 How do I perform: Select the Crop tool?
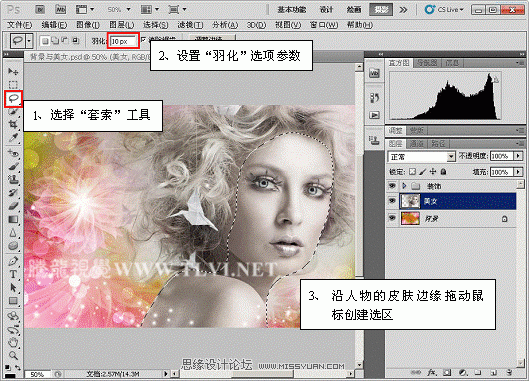13,124
